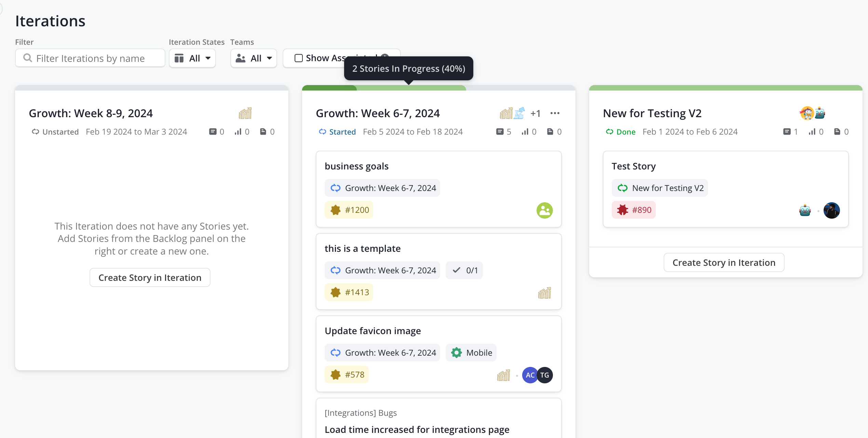Create Story in New for Testing V2 iteration
868x438 pixels.
[724, 262]
